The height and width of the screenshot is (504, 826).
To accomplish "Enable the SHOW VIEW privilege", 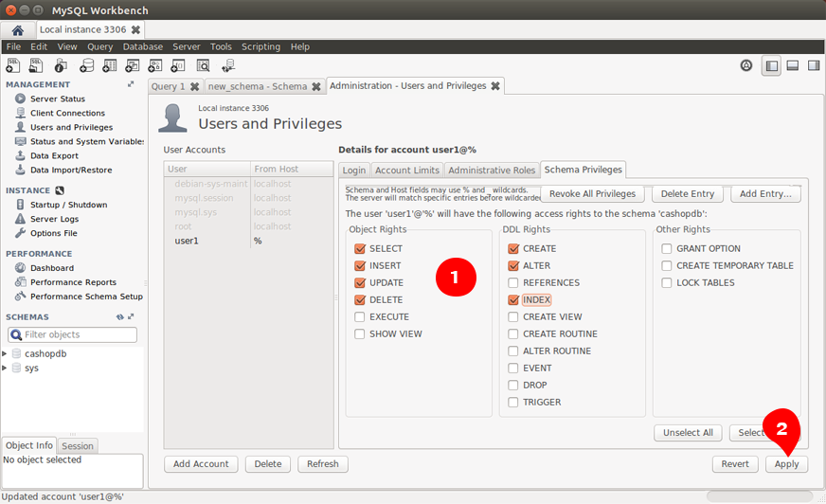I will (x=360, y=333).
